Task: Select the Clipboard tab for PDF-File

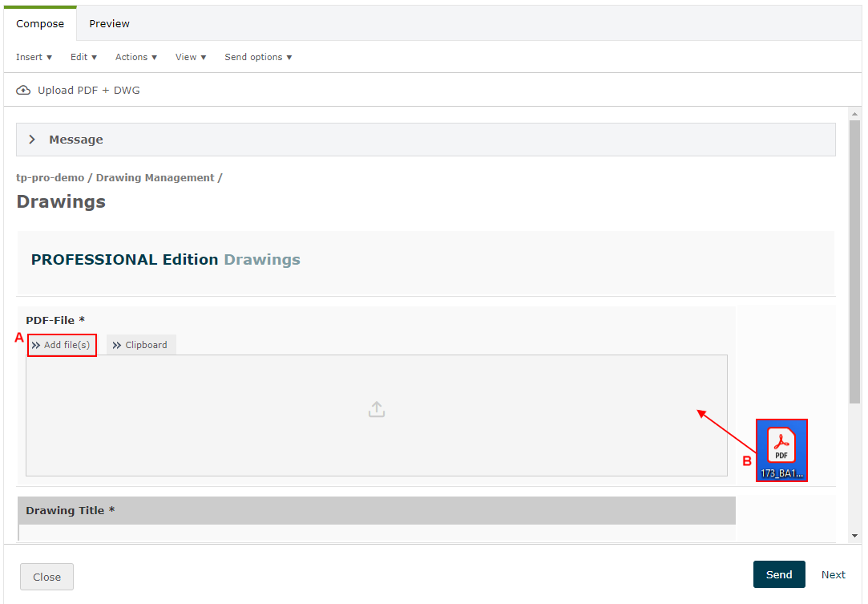Action: [141, 345]
